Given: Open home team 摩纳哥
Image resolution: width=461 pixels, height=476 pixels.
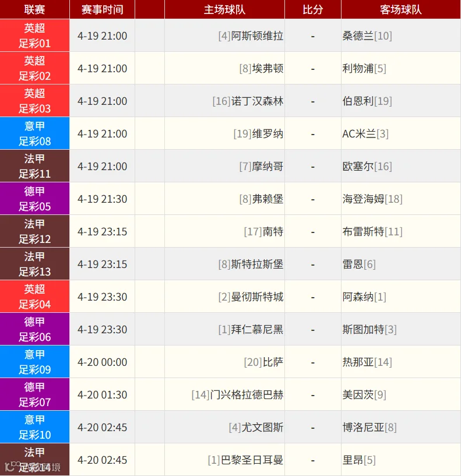Looking at the screenshot, I should (x=268, y=167).
